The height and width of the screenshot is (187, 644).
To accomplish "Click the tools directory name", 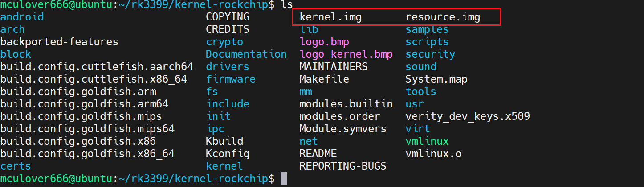I will coord(421,92).
